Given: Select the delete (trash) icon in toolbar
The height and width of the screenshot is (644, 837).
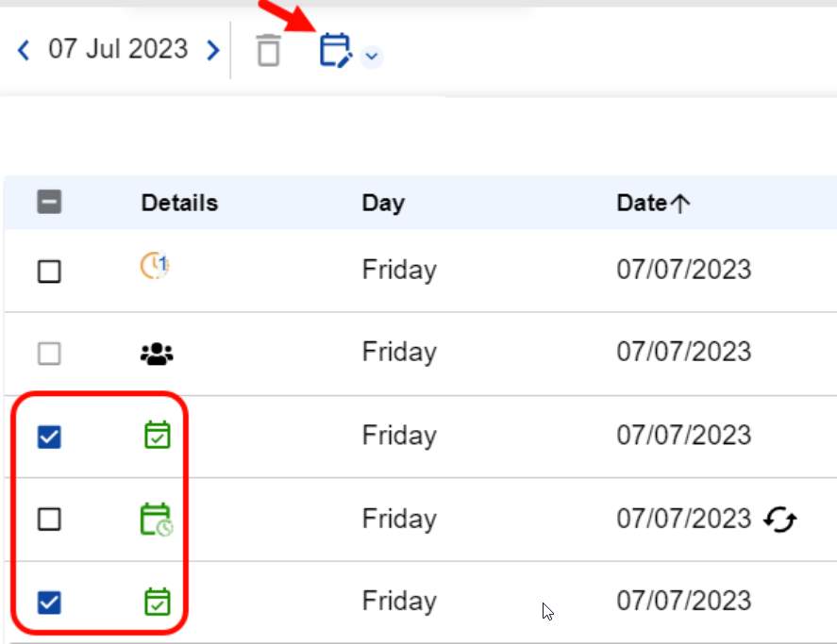Looking at the screenshot, I should coord(267,50).
